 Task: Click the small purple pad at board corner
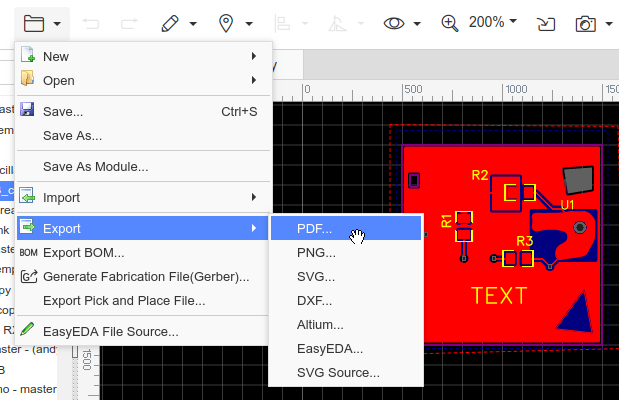click(414, 181)
